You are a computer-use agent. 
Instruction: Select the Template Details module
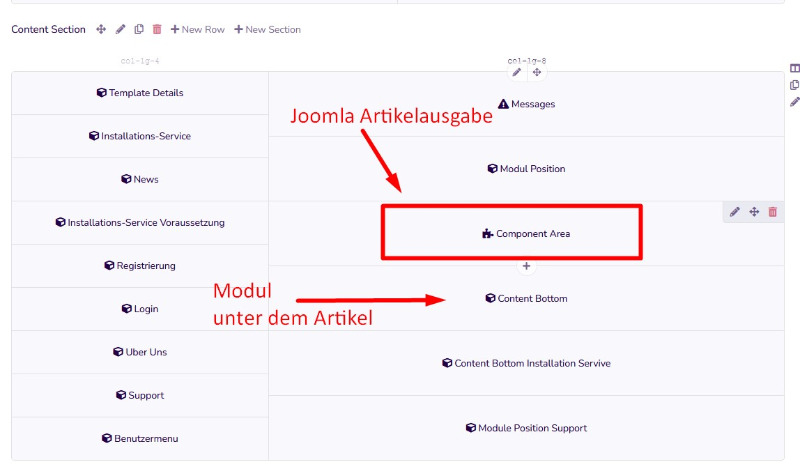tap(140, 93)
